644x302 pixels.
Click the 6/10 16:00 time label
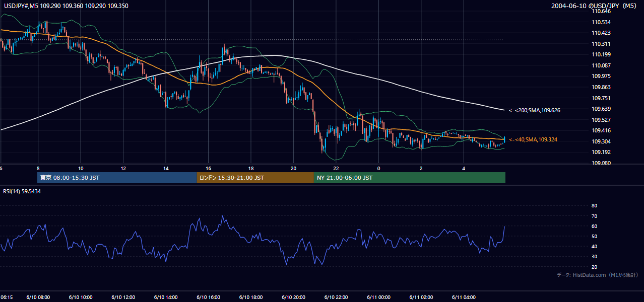pyautogui.click(x=209, y=297)
